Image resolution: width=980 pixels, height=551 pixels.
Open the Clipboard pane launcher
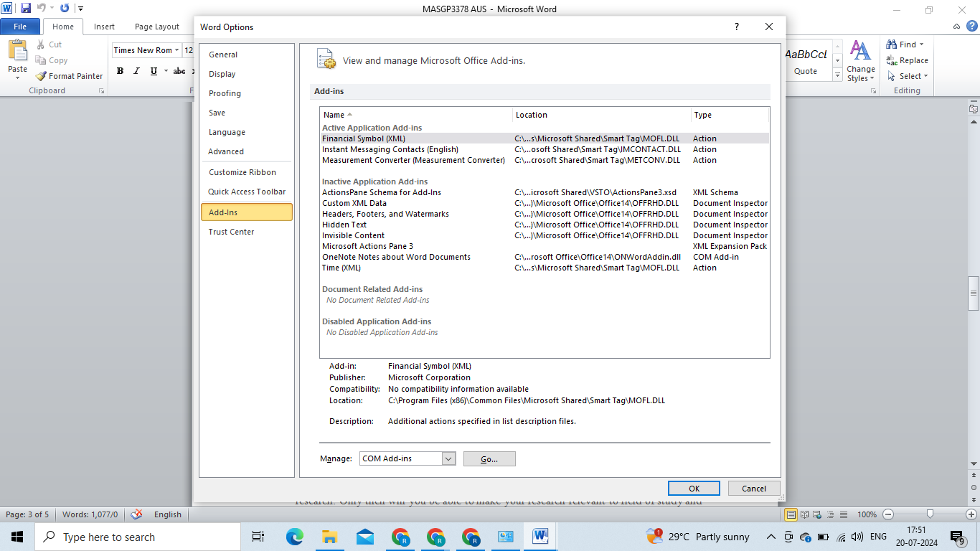click(101, 91)
